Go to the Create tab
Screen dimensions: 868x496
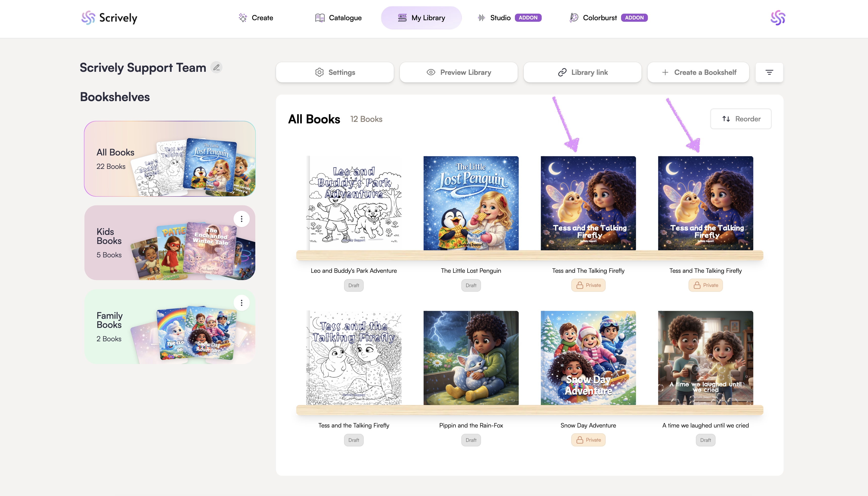click(x=256, y=18)
